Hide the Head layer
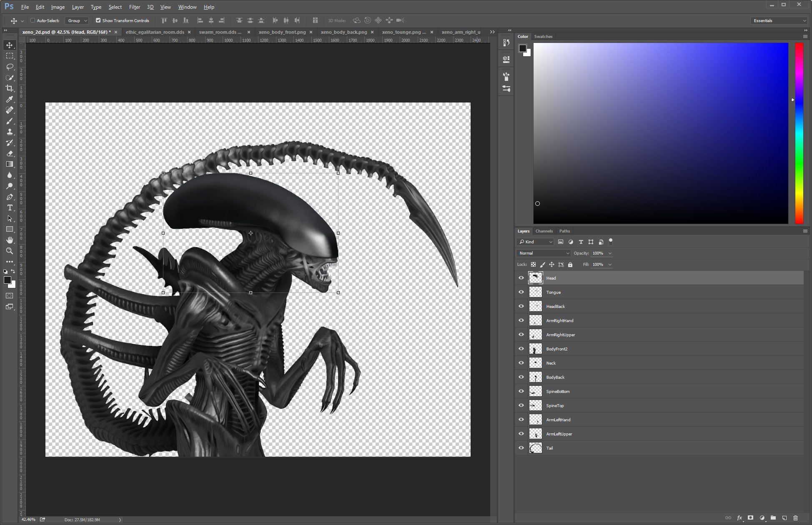The width and height of the screenshot is (812, 525). (x=521, y=278)
